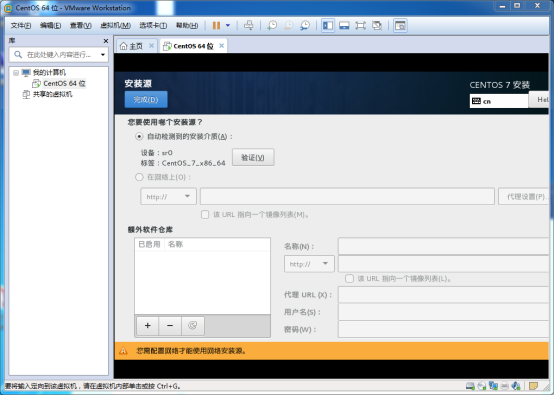Click the send Ctrl+Alt+Del toolbar icon
The width and height of the screenshot is (554, 396).
coord(248,25)
